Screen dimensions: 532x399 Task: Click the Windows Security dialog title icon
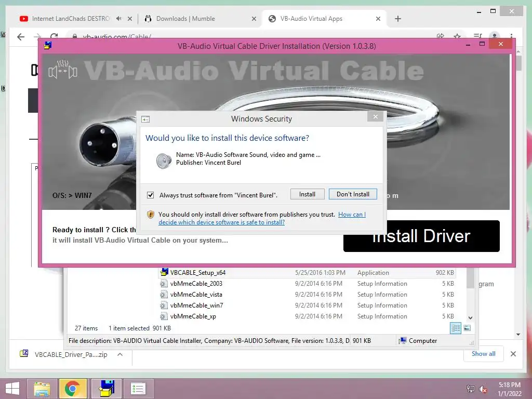pyautogui.click(x=145, y=119)
